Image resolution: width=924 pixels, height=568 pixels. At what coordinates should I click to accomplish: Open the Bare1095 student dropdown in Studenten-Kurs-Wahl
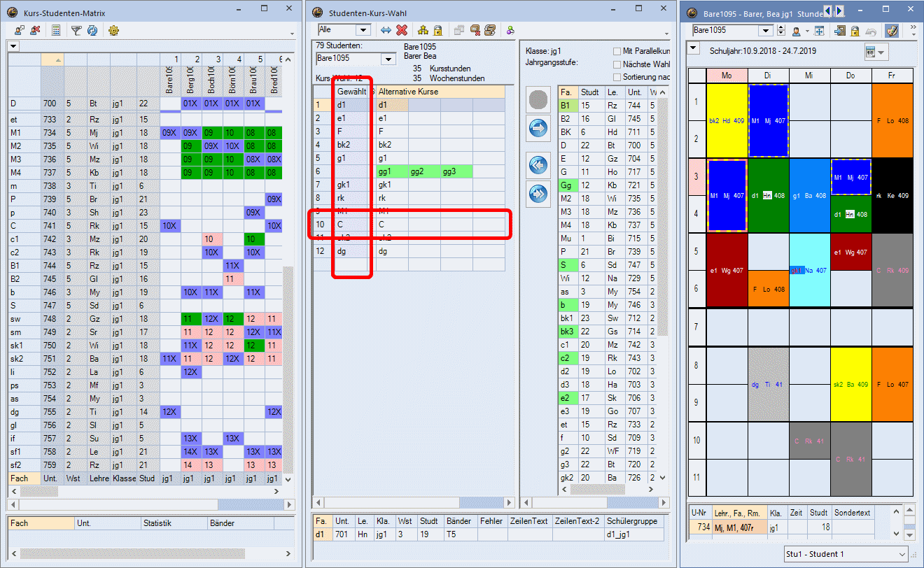point(389,58)
